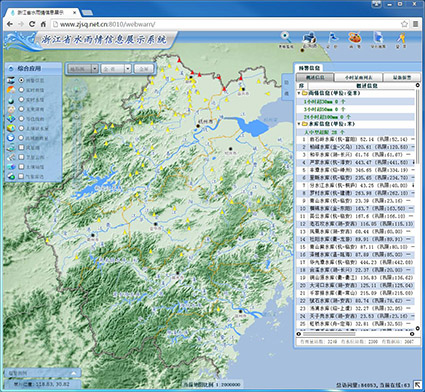Open the second dropdown above the map

[x=116, y=69]
